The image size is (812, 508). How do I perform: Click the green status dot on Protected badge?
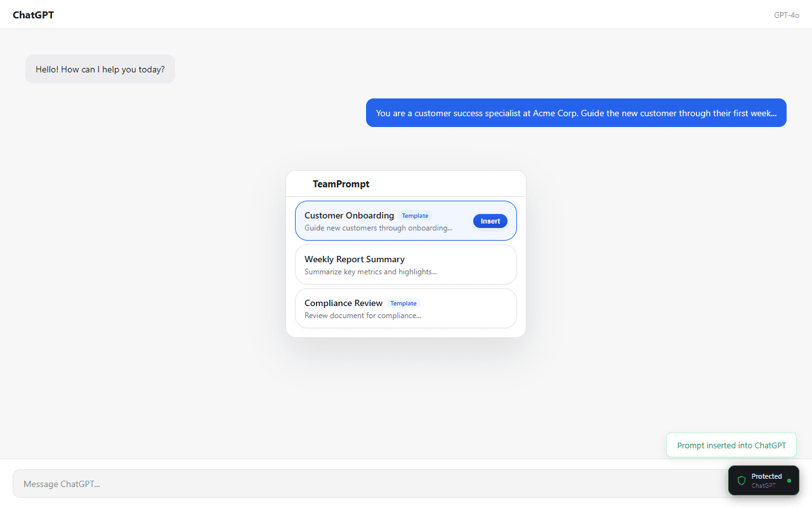tap(789, 479)
